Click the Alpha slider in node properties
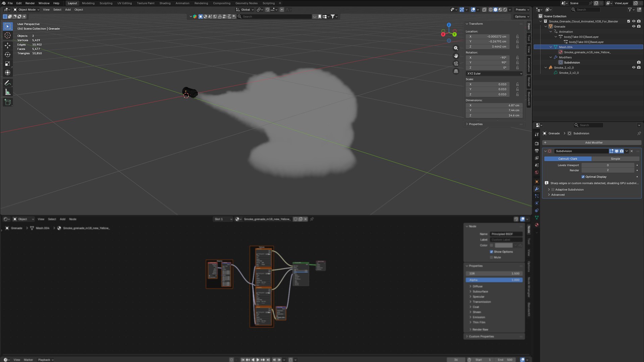 494,280
